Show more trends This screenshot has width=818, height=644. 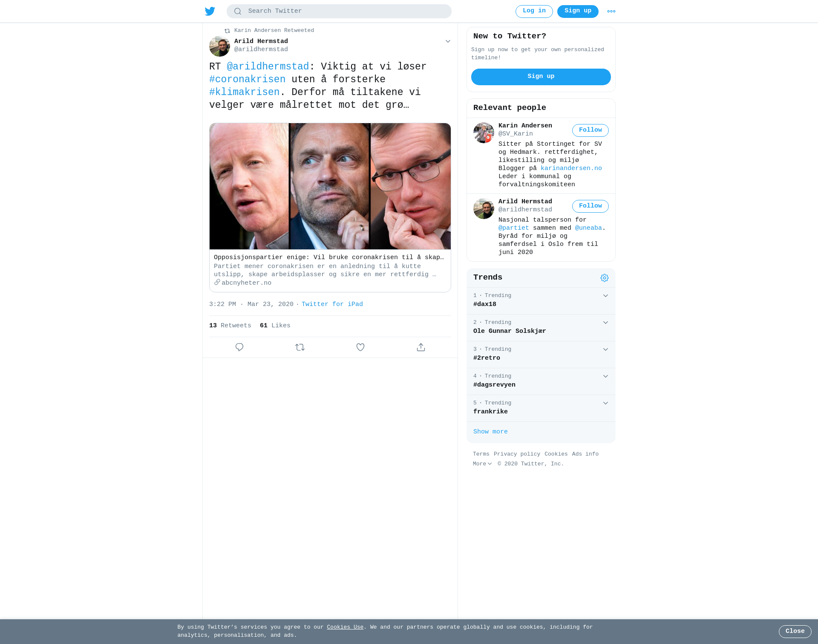[490, 432]
